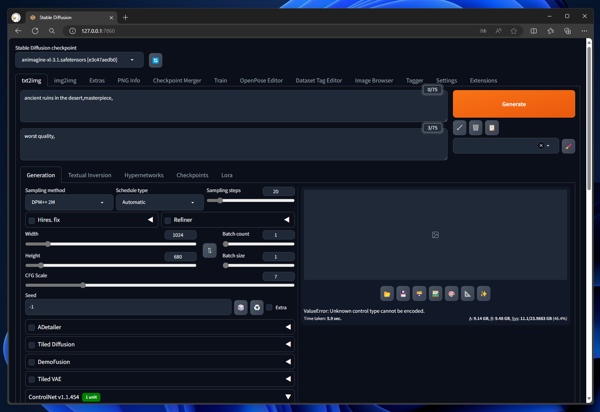
Task: Switch to img2img tab
Action: pos(65,80)
